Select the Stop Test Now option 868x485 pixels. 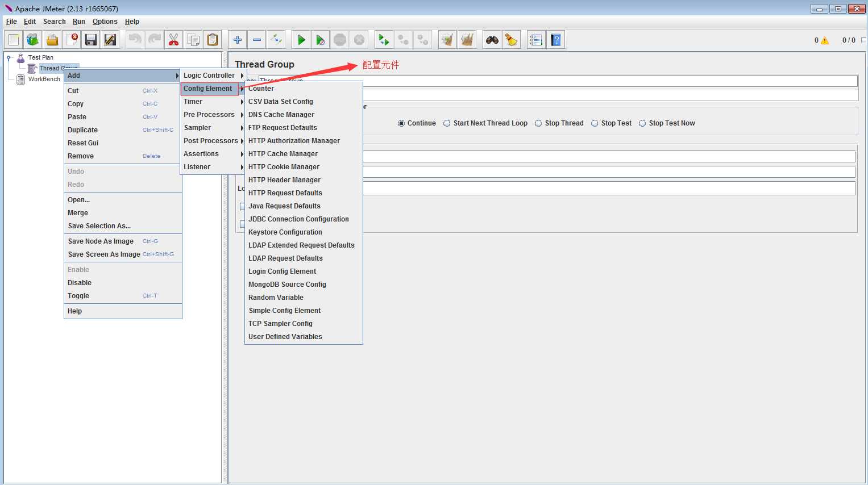(x=642, y=123)
